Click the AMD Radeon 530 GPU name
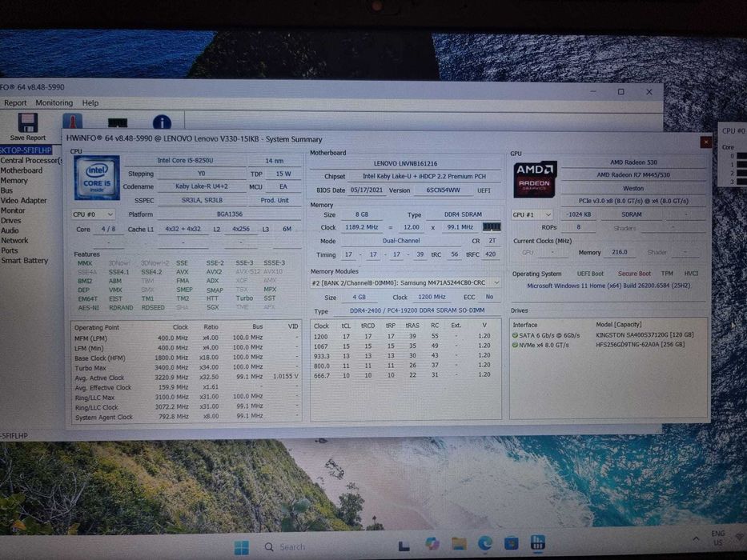747x560 pixels. (x=633, y=162)
